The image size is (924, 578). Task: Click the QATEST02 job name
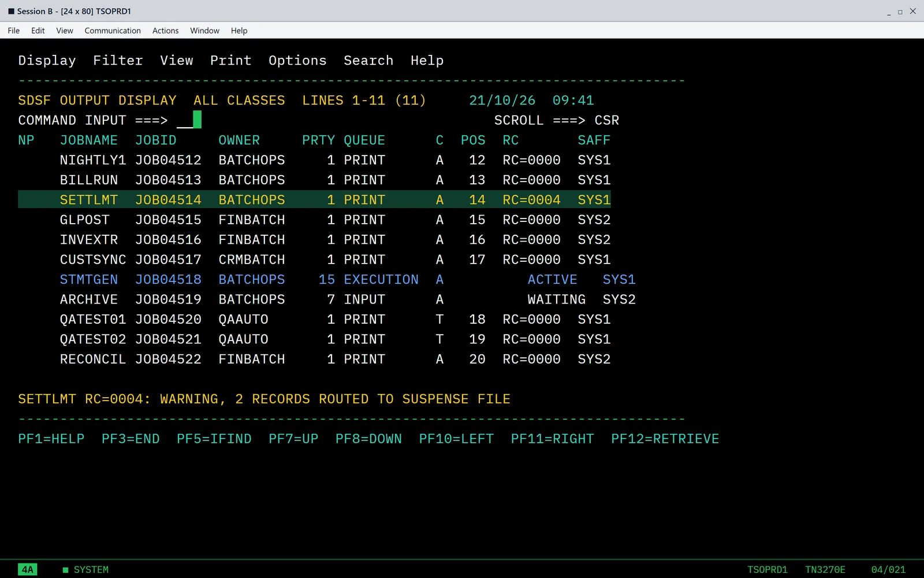(x=93, y=339)
